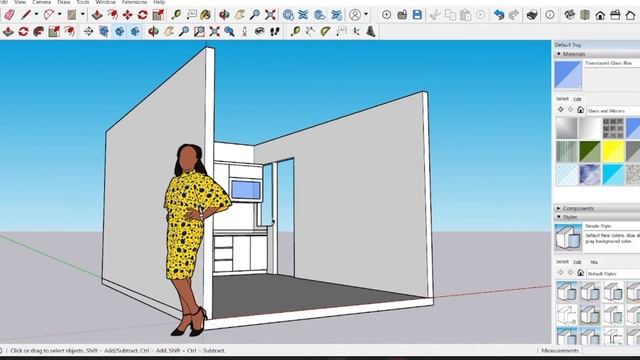640x360 pixels.
Task: Select the Protractor tool
Action: click(325, 31)
